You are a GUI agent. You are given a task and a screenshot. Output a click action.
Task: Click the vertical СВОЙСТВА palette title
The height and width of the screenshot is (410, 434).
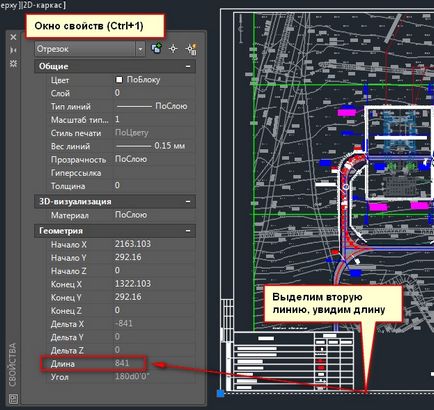point(13,365)
